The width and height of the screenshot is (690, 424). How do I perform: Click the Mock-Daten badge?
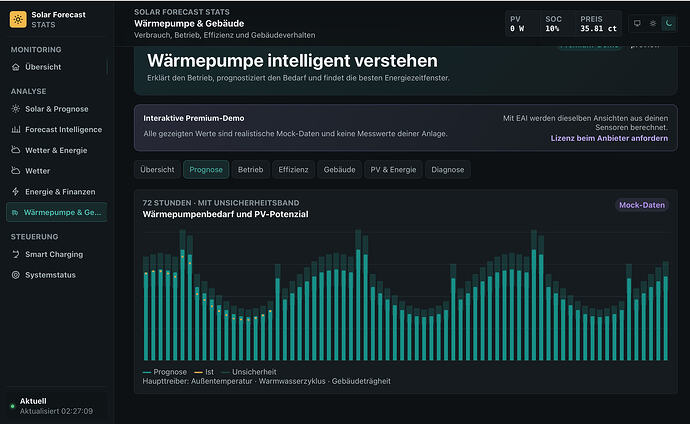click(x=642, y=205)
